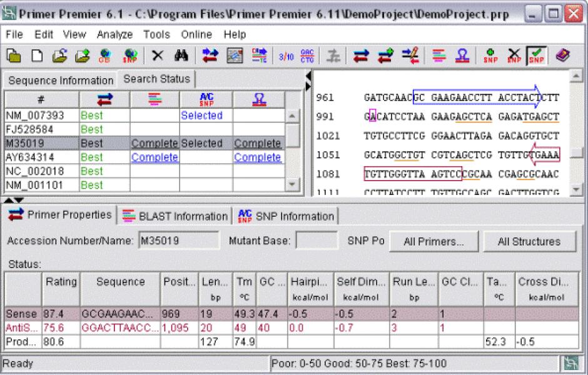Screen dimensions: 588x375
Task: Click the BLAST colored-lines toolbar icon
Action: point(438,56)
